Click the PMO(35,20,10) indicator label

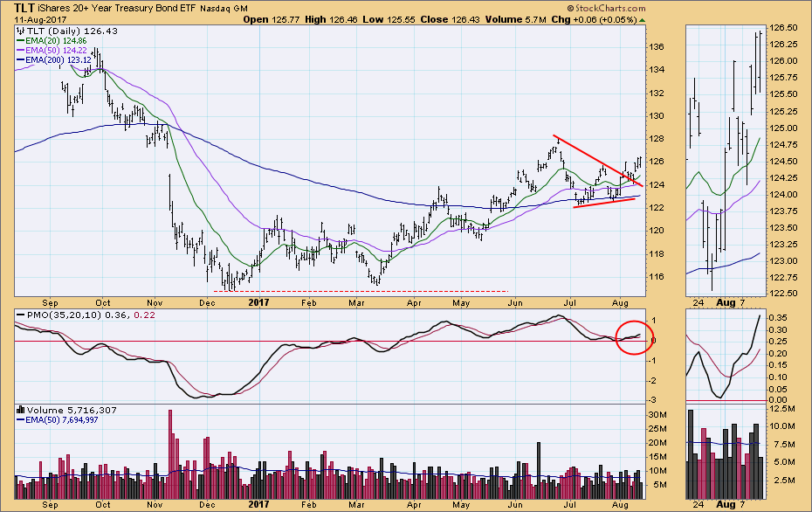(x=65, y=315)
